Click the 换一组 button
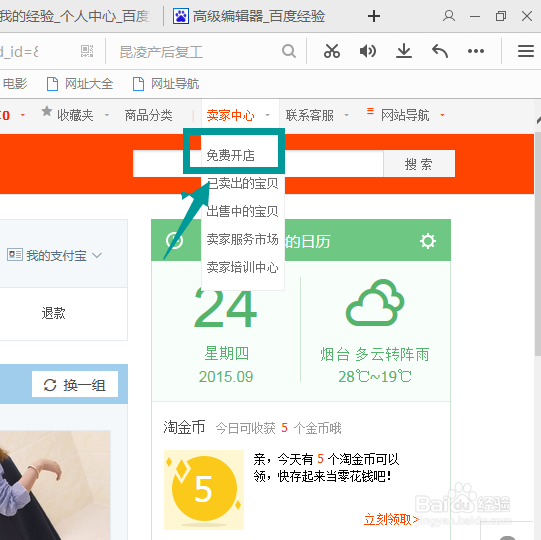Viewport: 541px width, 540px height. (75, 384)
